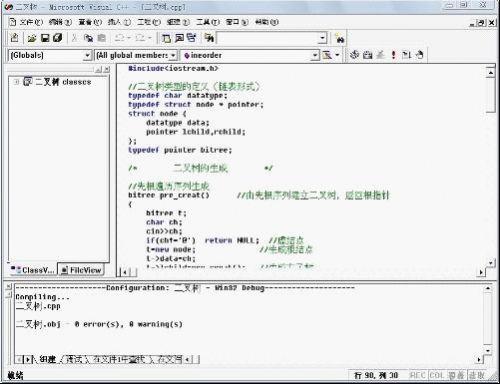Open the 工具 menu
This screenshot has width=500, height=384.
tap(208, 22)
